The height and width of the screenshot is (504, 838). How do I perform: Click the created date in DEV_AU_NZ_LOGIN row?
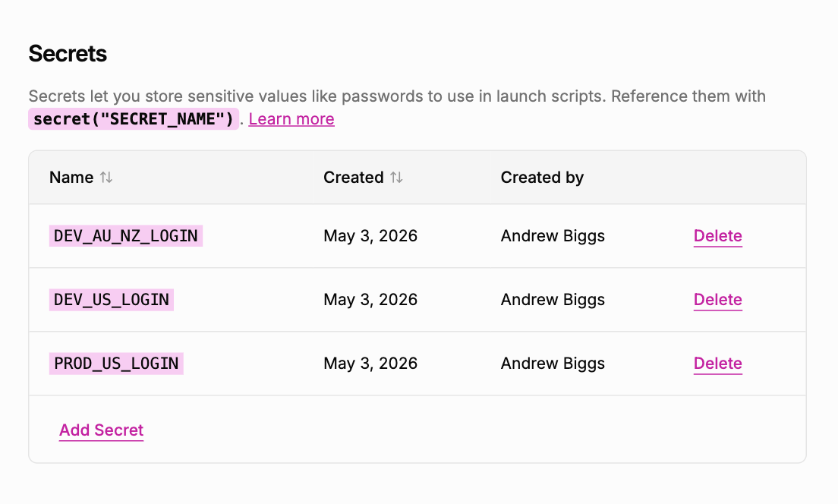coord(370,236)
